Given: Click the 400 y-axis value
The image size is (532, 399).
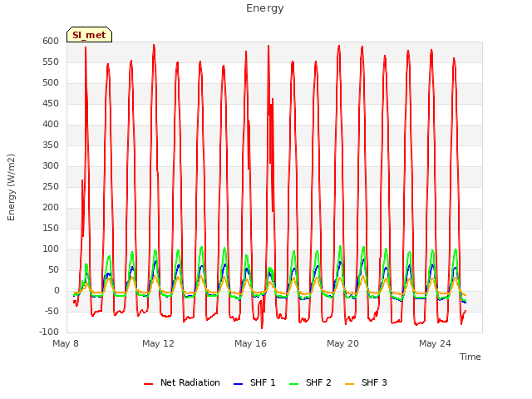Looking at the screenshot, I should pyautogui.click(x=51, y=125).
